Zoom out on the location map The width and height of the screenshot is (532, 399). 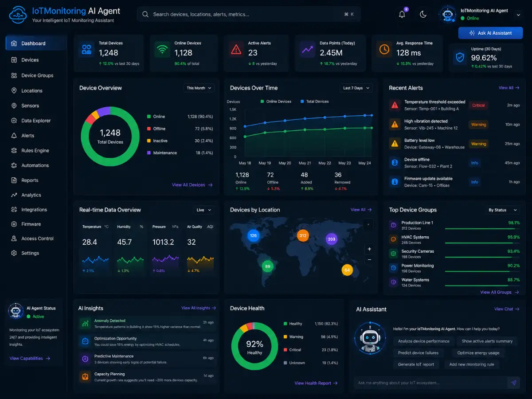pyautogui.click(x=369, y=260)
